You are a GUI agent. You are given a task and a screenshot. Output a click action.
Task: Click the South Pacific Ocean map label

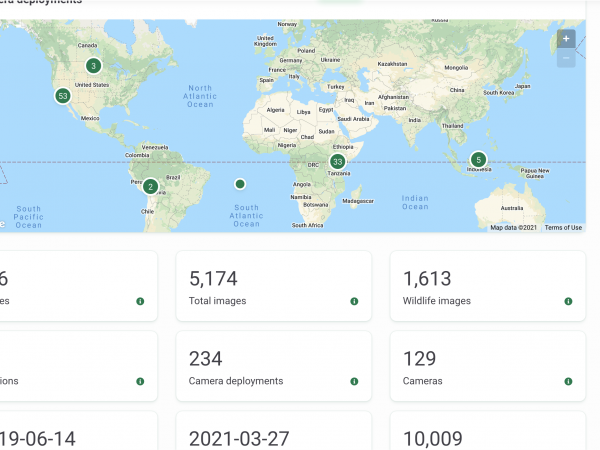[28, 217]
